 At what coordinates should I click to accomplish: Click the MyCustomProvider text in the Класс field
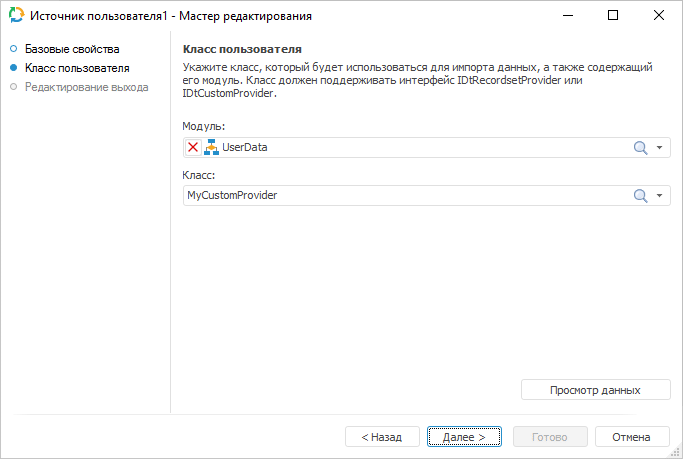coord(232,196)
